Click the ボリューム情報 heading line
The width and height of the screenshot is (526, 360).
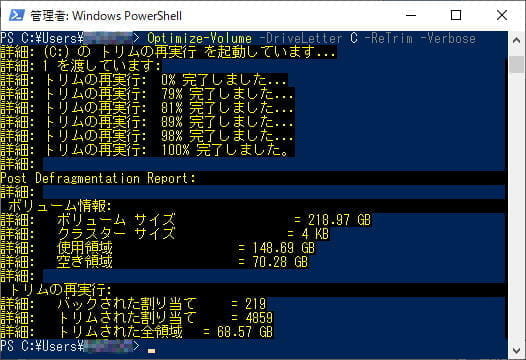pyautogui.click(x=60, y=206)
